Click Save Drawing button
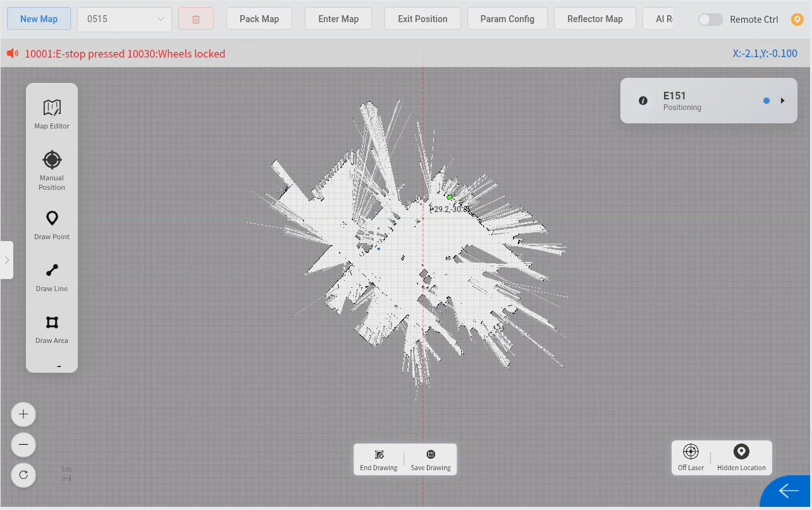The height and width of the screenshot is (510, 812). point(431,460)
